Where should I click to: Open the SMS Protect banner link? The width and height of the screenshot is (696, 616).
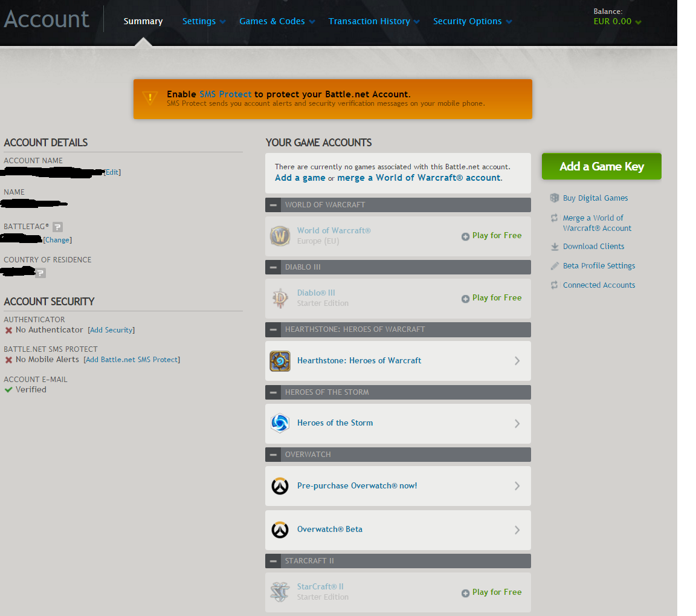point(225,94)
